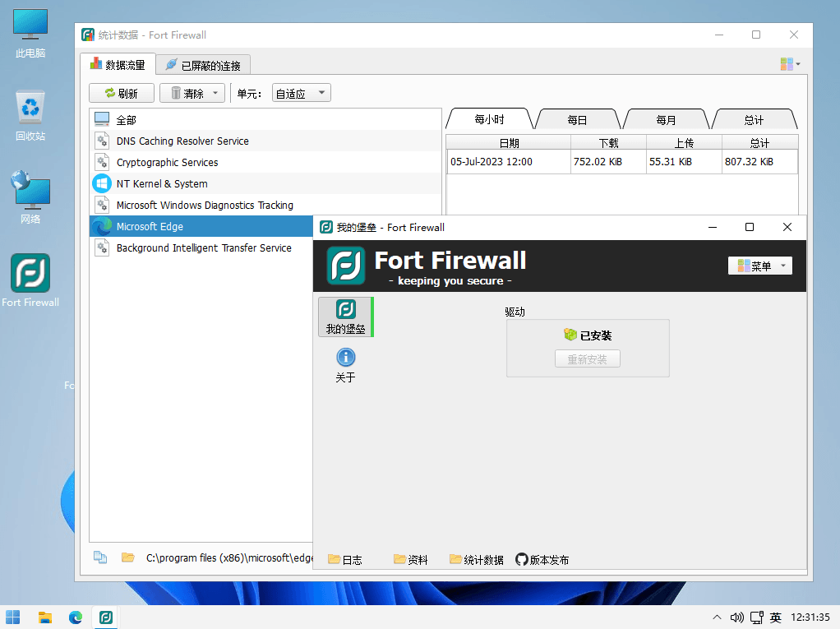Open the 自适应 unit combo box
The image size is (840, 629).
pyautogui.click(x=301, y=93)
